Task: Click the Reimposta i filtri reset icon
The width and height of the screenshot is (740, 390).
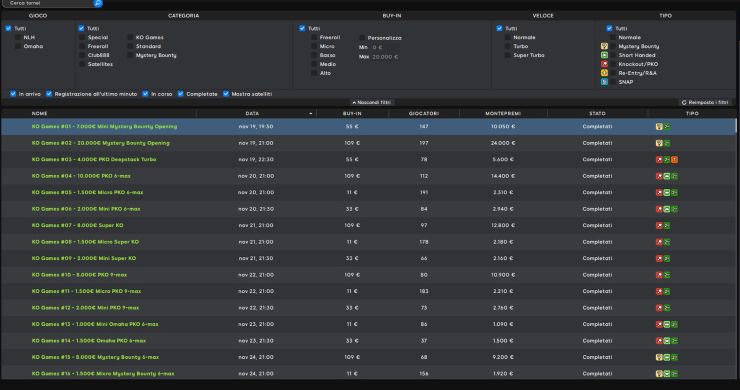Action: click(x=684, y=102)
